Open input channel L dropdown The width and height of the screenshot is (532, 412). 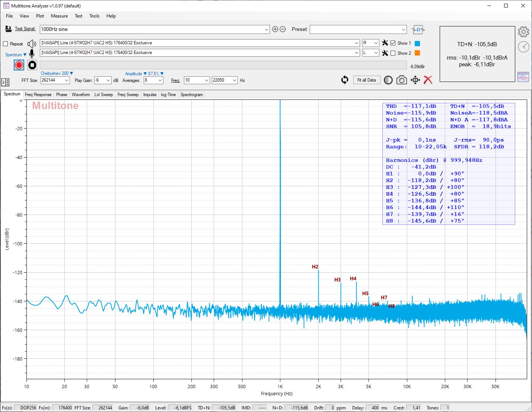point(370,53)
